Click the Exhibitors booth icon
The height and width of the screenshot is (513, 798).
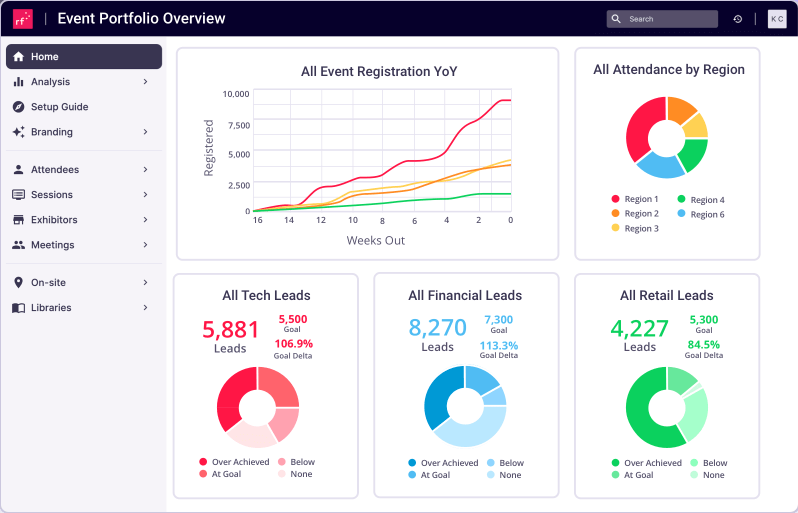[x=19, y=220]
